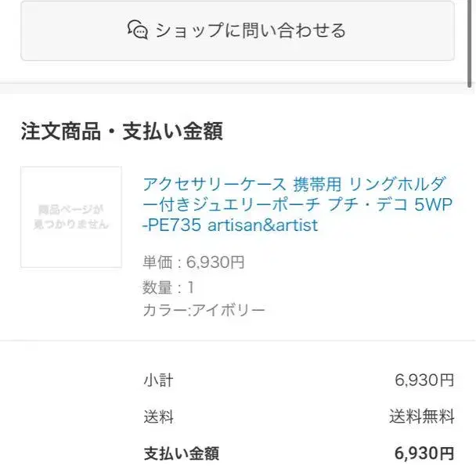The width and height of the screenshot is (476, 476).
Task: Click the 小計 label
Action: (x=158, y=380)
